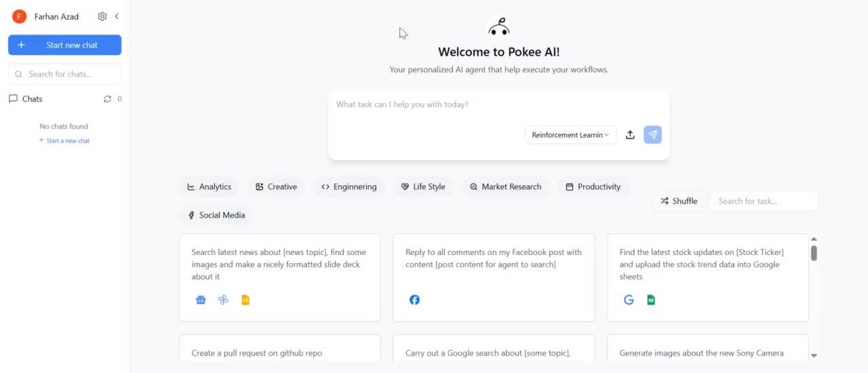
Task: Focus the 'What task can I help you' box
Action: pos(498,104)
